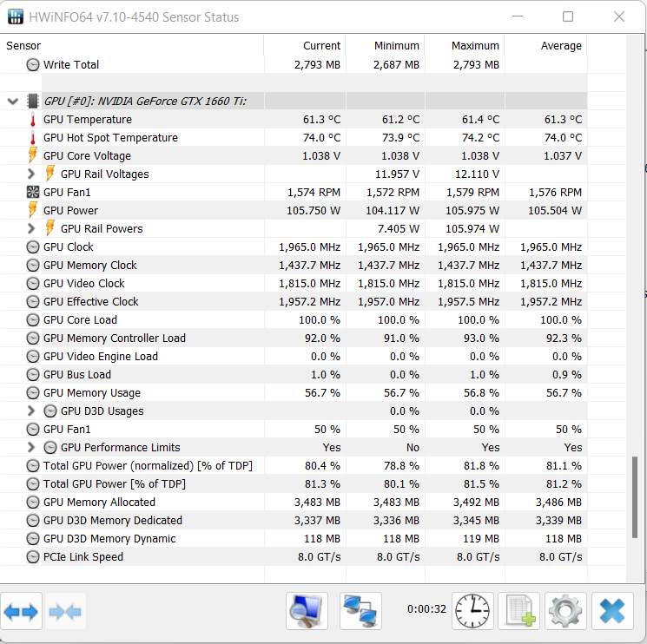Screen dimensions: 647x644
Task: Click the Maximum column header
Action: 465,45
